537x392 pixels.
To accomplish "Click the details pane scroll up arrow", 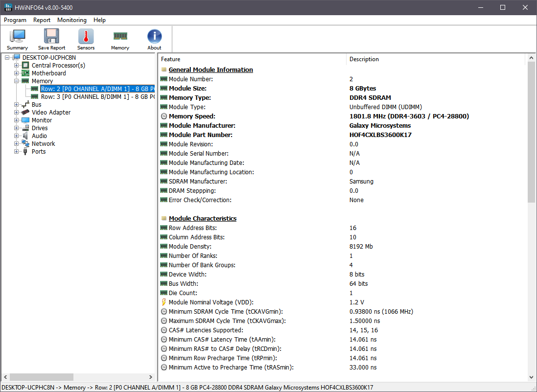I will [531, 58].
